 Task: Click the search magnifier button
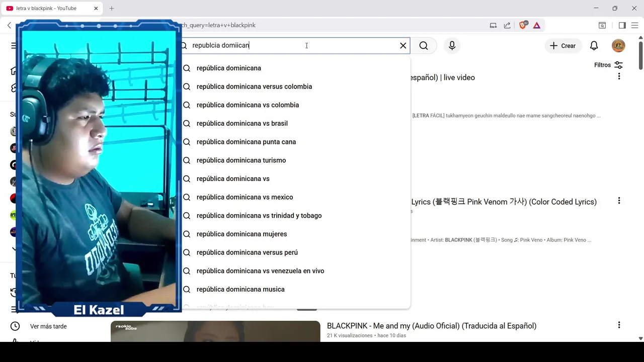pyautogui.click(x=424, y=46)
